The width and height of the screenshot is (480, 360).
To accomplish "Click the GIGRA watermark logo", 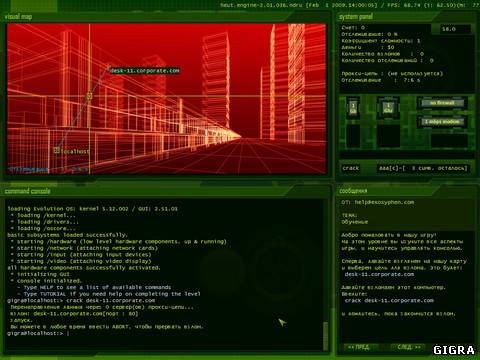I will point(454,350).
